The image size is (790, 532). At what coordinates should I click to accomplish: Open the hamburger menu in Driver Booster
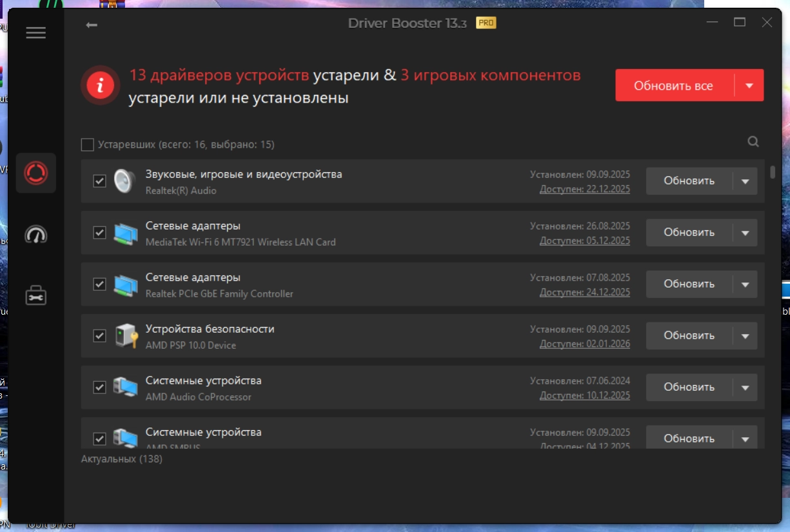pyautogui.click(x=36, y=33)
